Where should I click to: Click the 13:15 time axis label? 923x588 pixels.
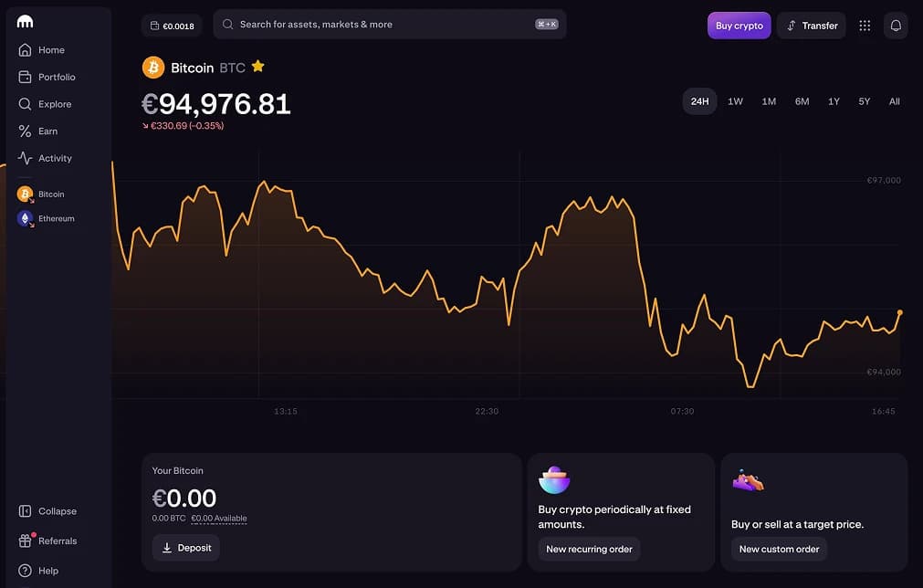point(286,412)
